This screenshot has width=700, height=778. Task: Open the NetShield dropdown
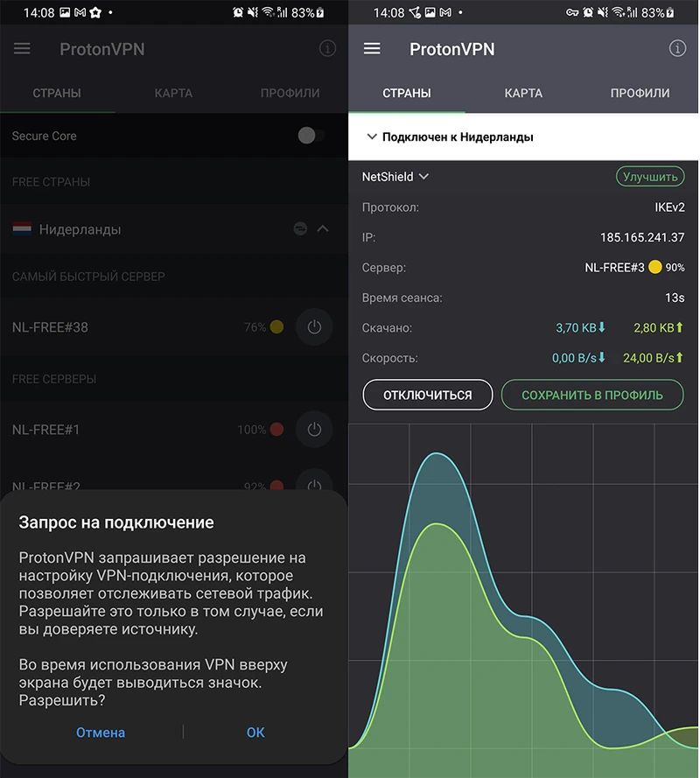pyautogui.click(x=395, y=176)
